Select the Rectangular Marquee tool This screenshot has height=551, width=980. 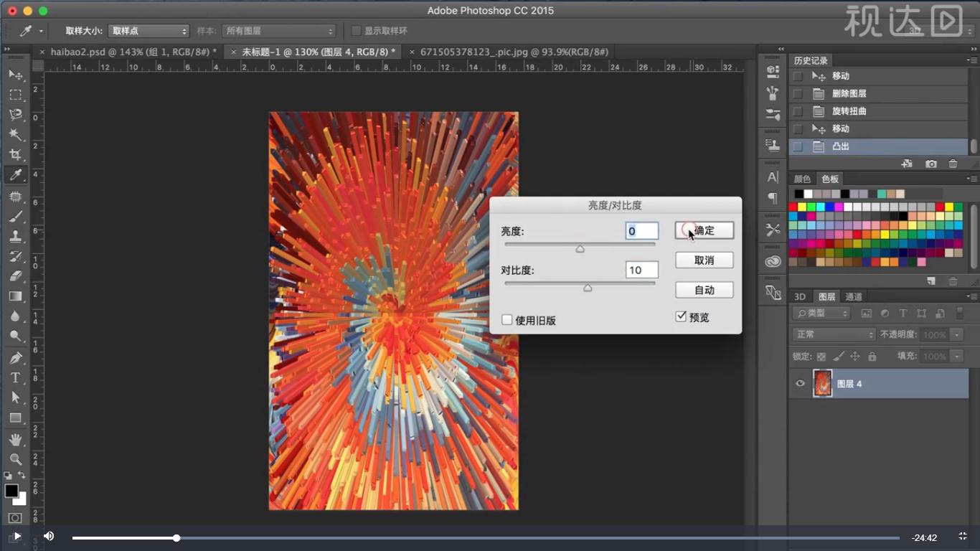(15, 95)
